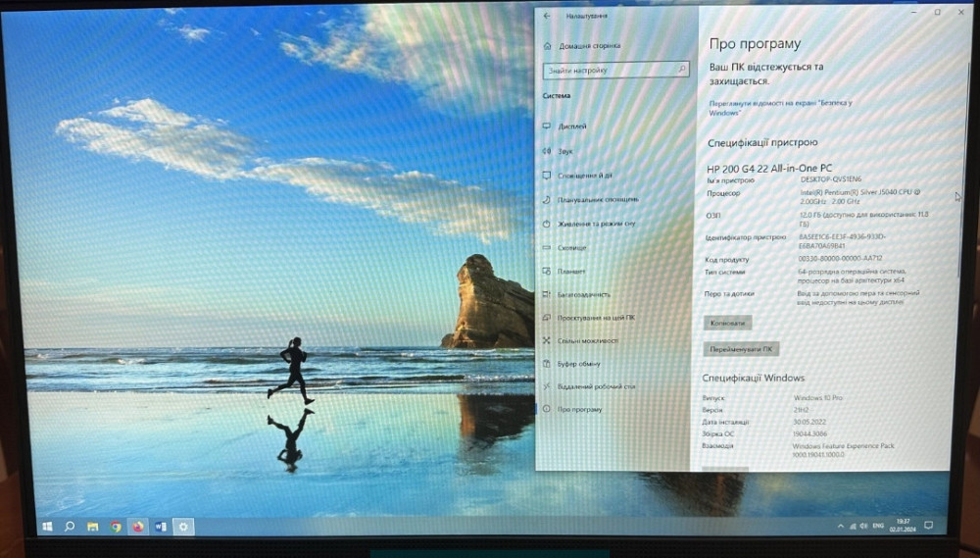The width and height of the screenshot is (980, 558).
Task: Click the back arrow in Settings
Action: 547,16
